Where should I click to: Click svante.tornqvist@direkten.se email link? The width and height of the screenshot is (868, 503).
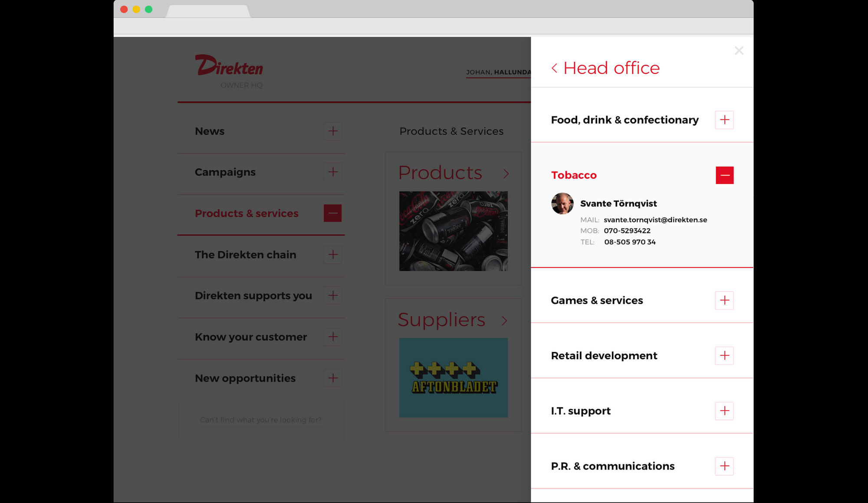(x=655, y=220)
